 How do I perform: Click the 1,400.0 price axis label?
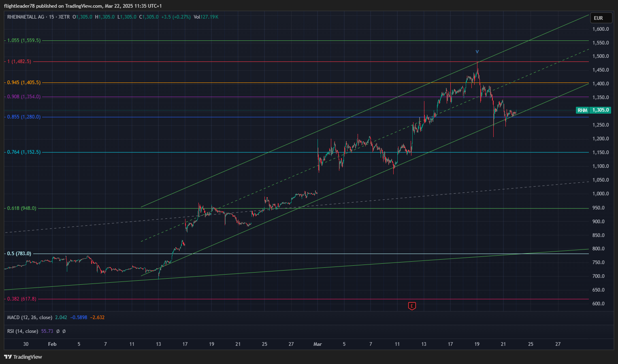pyautogui.click(x=601, y=84)
